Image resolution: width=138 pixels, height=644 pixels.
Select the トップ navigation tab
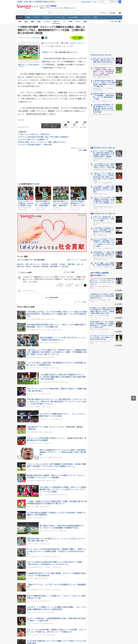20,17
